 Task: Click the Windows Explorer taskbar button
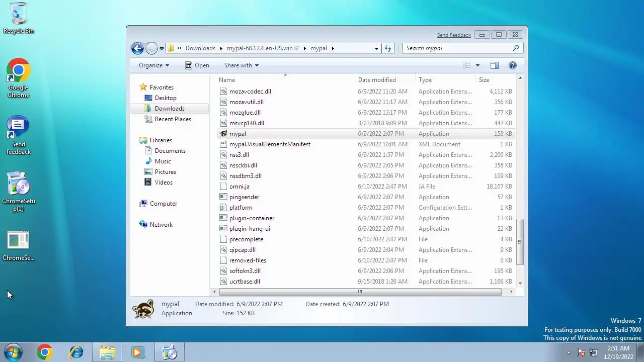pyautogui.click(x=107, y=352)
